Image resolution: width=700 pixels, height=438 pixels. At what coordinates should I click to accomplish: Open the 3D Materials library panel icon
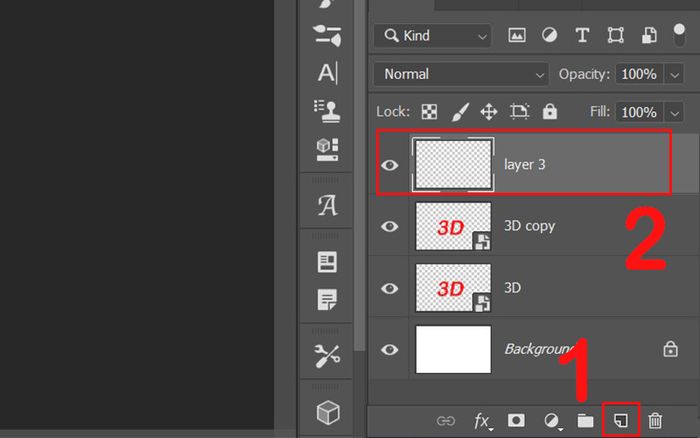tap(327, 149)
